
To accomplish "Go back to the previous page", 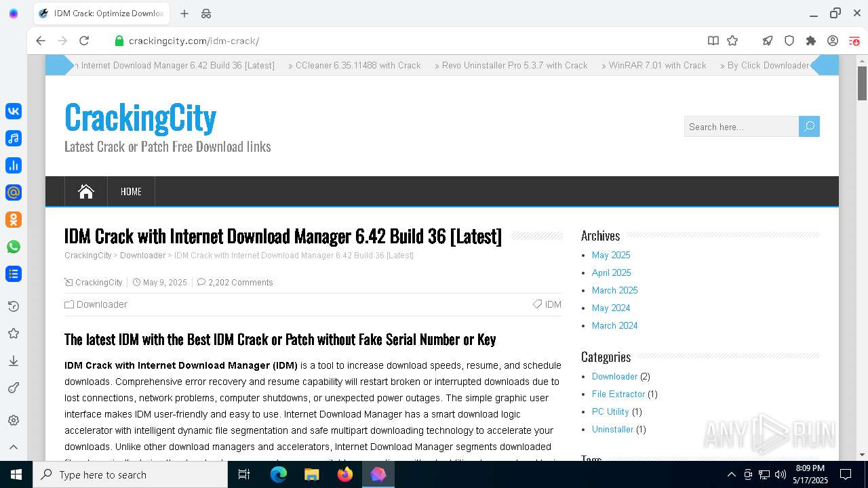I will coord(41,41).
